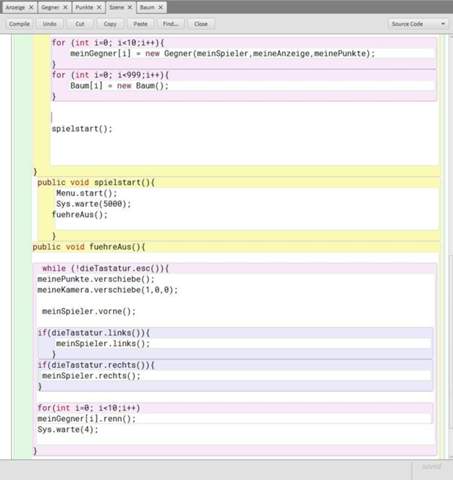Image resolution: width=453 pixels, height=480 pixels.
Task: Click the Close toolbar button
Action: tap(201, 24)
